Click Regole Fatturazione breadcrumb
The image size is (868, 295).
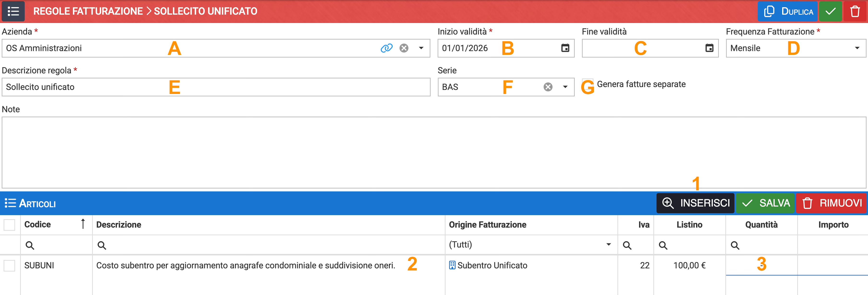88,11
